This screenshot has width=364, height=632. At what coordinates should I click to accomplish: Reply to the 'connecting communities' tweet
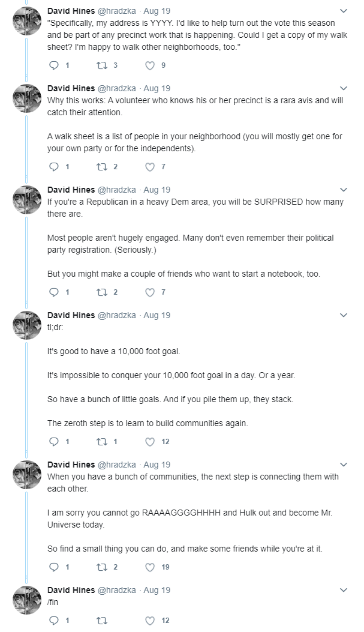[54, 567]
